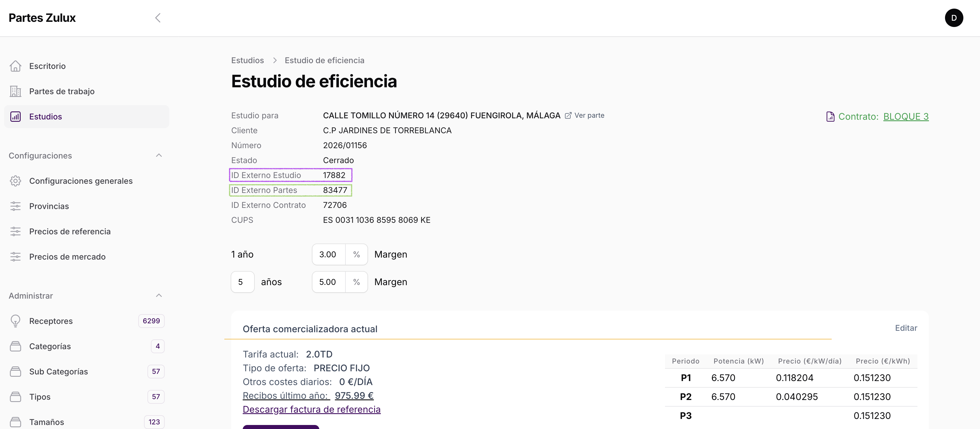Edit the 5.00 margin percentage field
980x429 pixels.
click(x=329, y=282)
